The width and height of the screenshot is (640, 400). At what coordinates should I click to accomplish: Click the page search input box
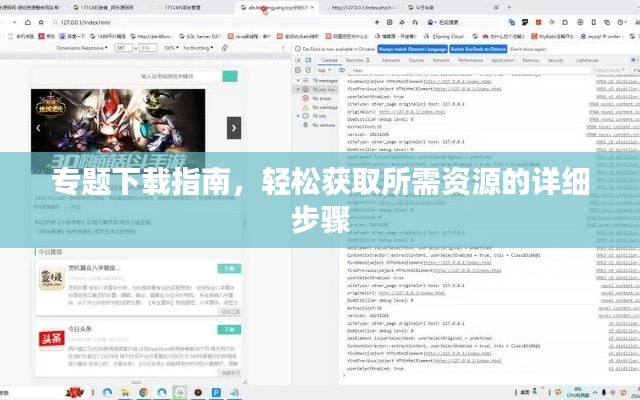[x=180, y=76]
